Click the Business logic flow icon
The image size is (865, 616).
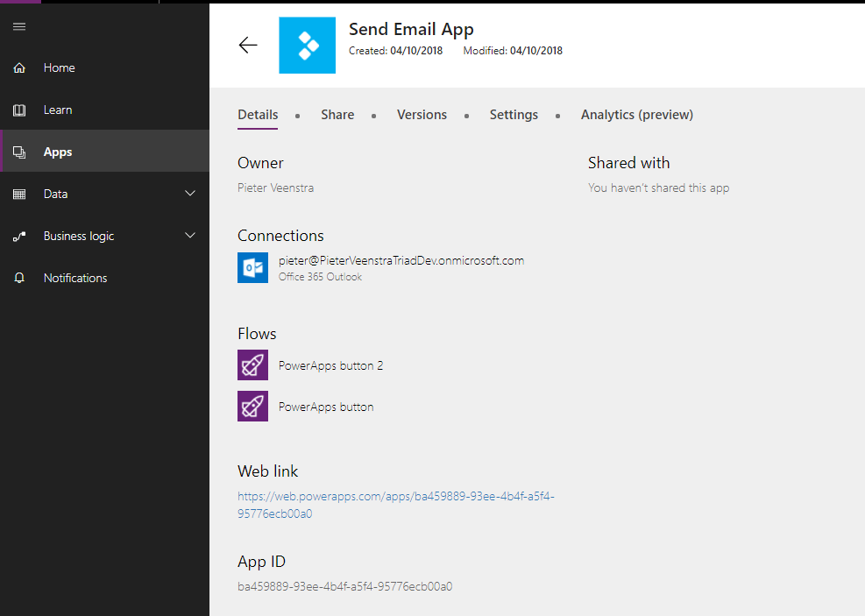(19, 236)
